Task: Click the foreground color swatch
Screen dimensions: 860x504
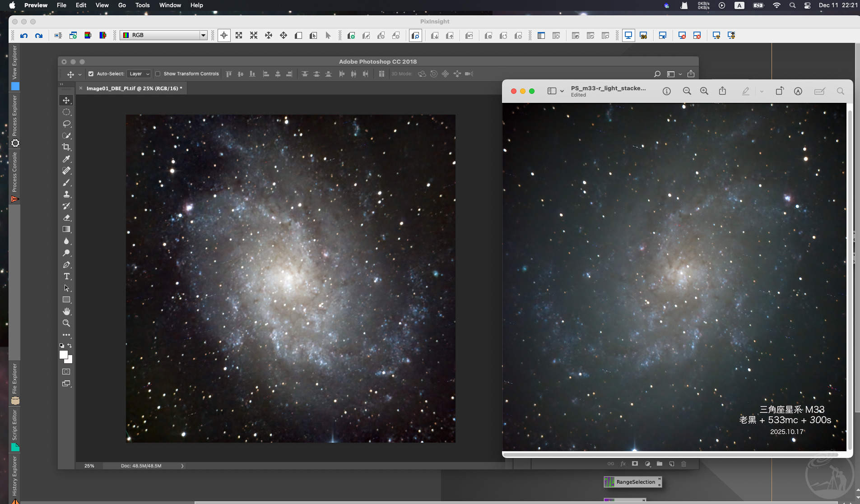Action: [64, 355]
